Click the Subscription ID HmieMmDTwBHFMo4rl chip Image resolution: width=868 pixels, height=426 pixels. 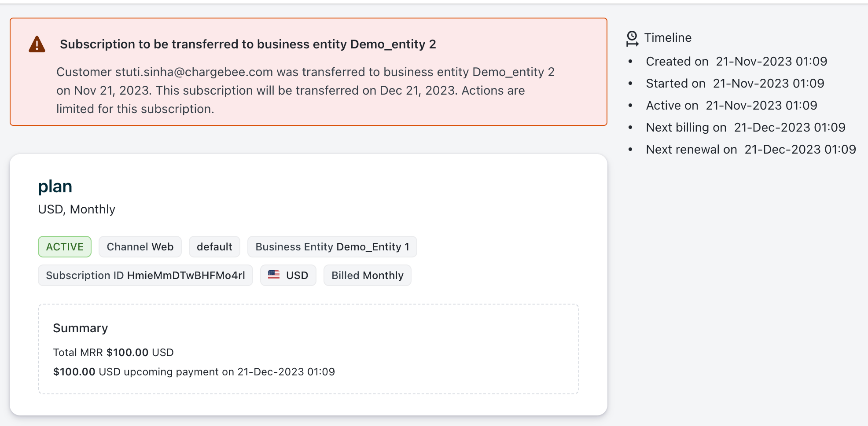click(x=145, y=275)
